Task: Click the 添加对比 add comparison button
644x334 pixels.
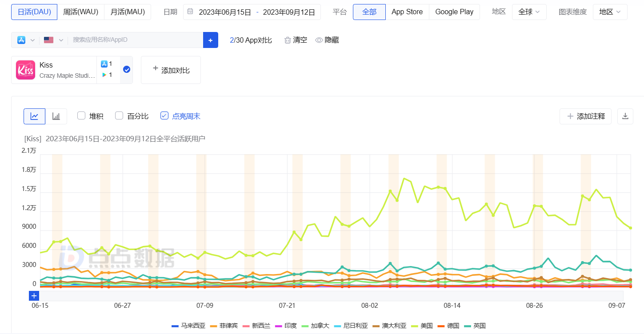Action: point(171,70)
